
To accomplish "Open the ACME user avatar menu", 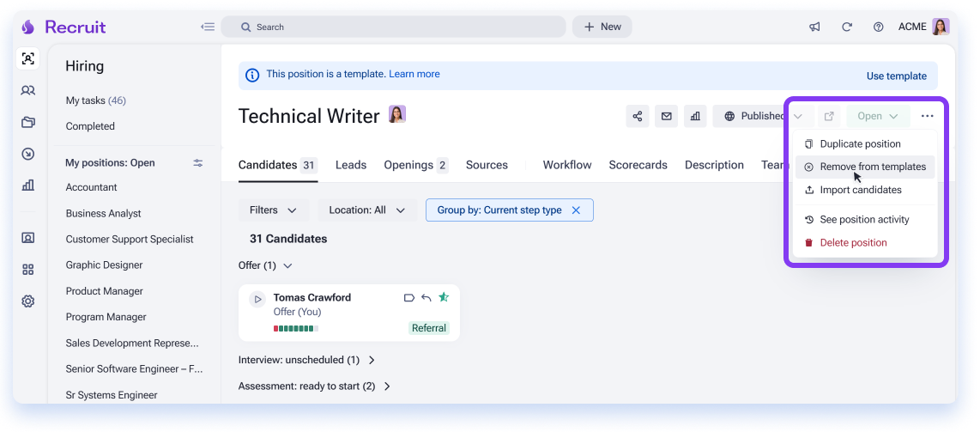I will (x=941, y=27).
